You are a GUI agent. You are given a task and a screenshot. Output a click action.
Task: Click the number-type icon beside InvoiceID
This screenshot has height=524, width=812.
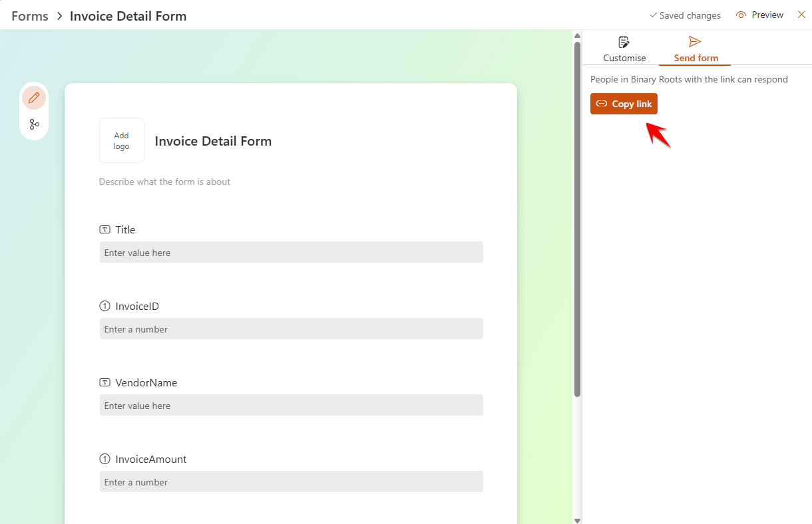(x=104, y=306)
